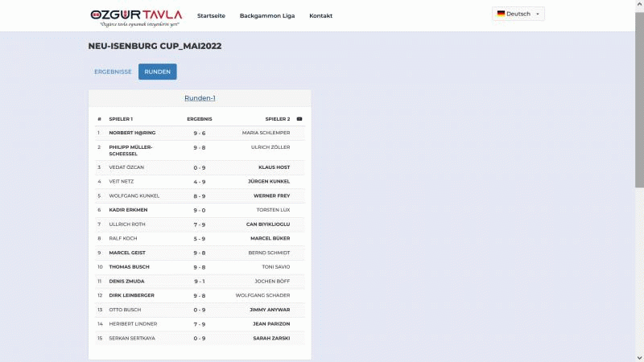Click the German flag icon
Image resolution: width=644 pixels, height=362 pixels.
[x=501, y=14]
